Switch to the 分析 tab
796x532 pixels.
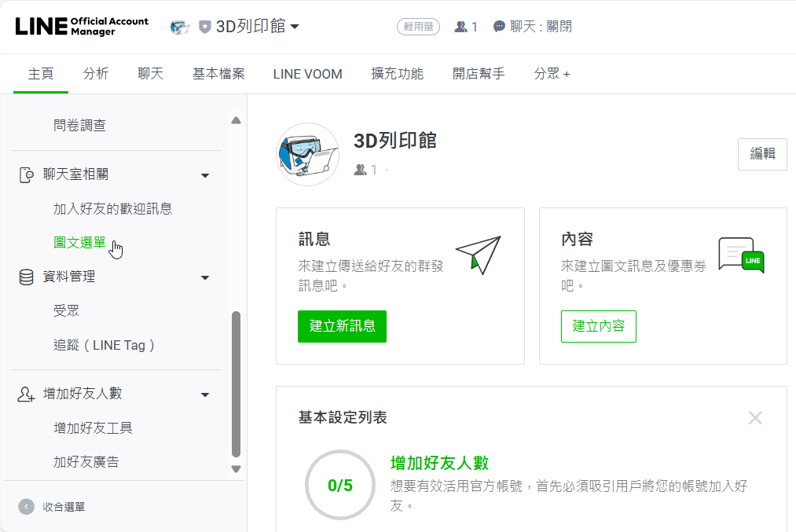click(95, 74)
